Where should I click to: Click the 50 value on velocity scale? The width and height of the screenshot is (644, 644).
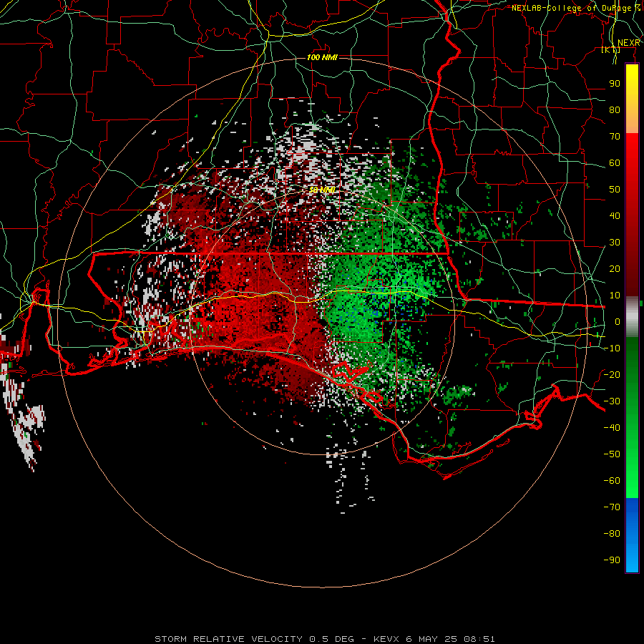click(615, 190)
